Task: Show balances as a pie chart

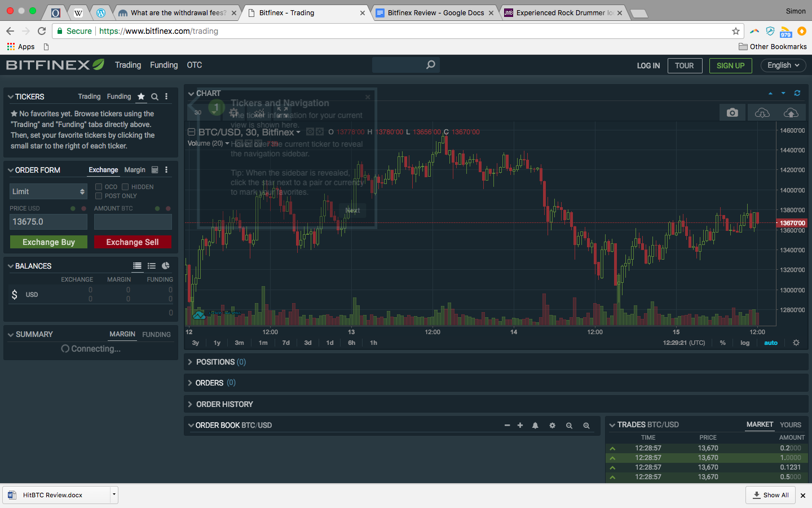Action: coord(166,266)
